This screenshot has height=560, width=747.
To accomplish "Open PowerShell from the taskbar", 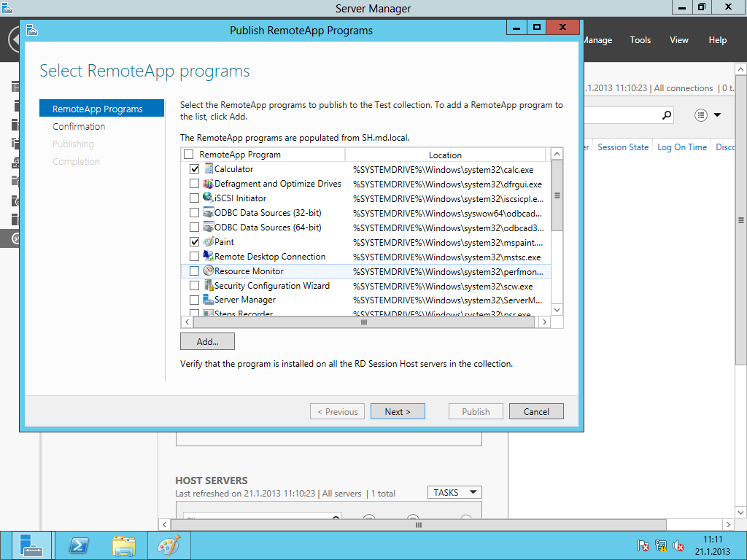I will click(x=79, y=546).
